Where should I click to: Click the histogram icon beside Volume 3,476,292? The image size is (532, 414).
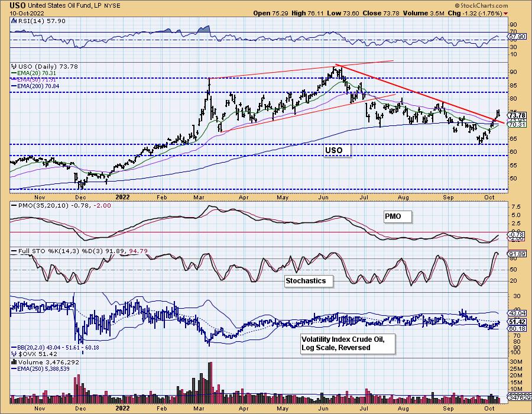pos(14,362)
